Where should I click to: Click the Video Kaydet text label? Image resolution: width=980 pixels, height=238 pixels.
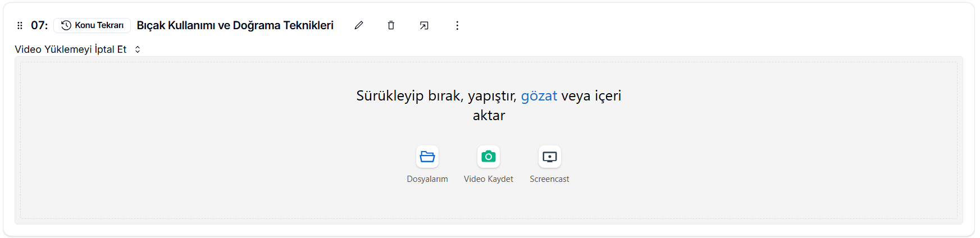[x=489, y=179]
